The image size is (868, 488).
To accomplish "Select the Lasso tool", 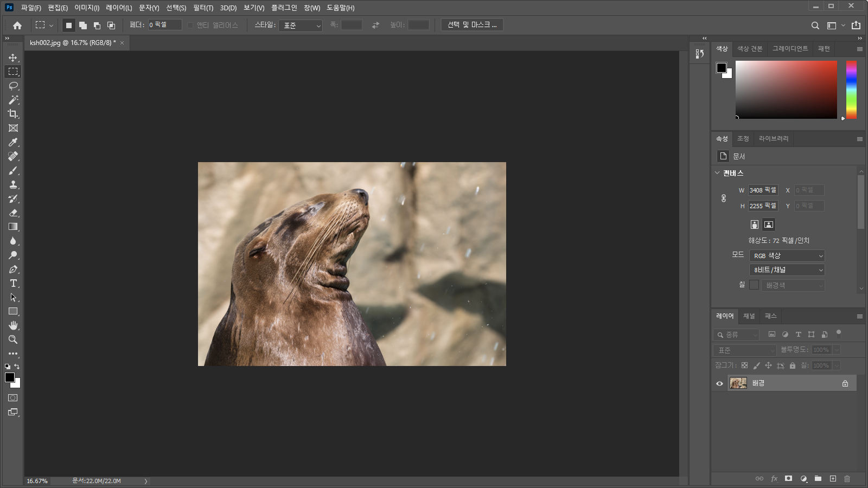I will [13, 86].
